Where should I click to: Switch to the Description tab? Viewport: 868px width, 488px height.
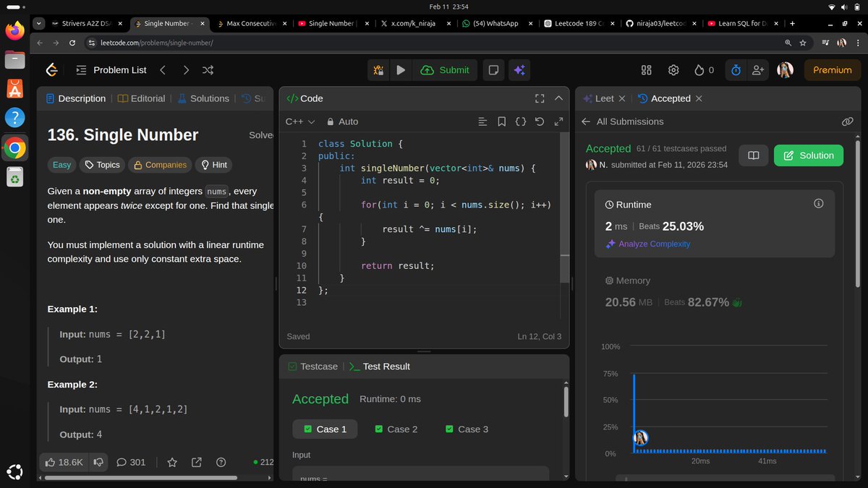coord(76,98)
